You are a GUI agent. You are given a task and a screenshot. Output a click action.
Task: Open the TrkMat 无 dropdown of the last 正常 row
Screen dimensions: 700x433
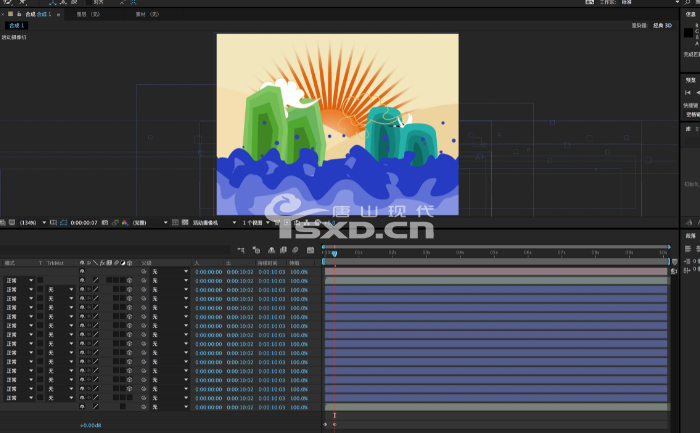[60, 398]
